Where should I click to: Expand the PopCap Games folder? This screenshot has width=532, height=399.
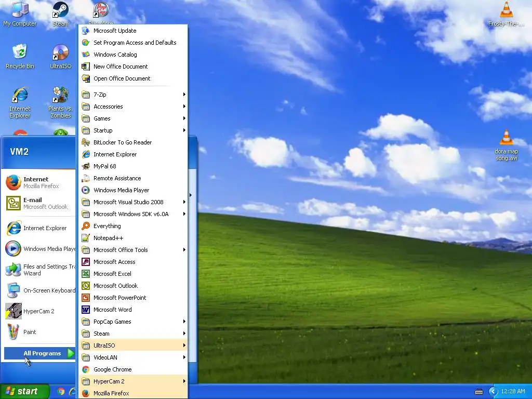pos(133,322)
